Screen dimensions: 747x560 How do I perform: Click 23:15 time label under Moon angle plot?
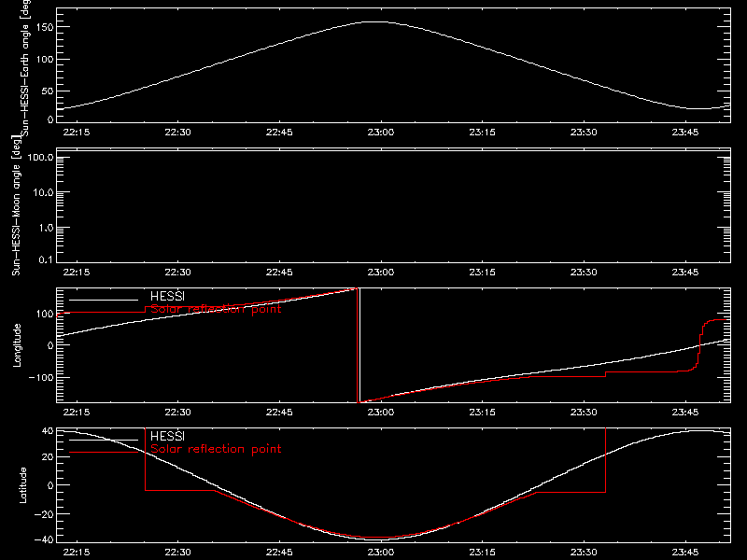pos(482,272)
